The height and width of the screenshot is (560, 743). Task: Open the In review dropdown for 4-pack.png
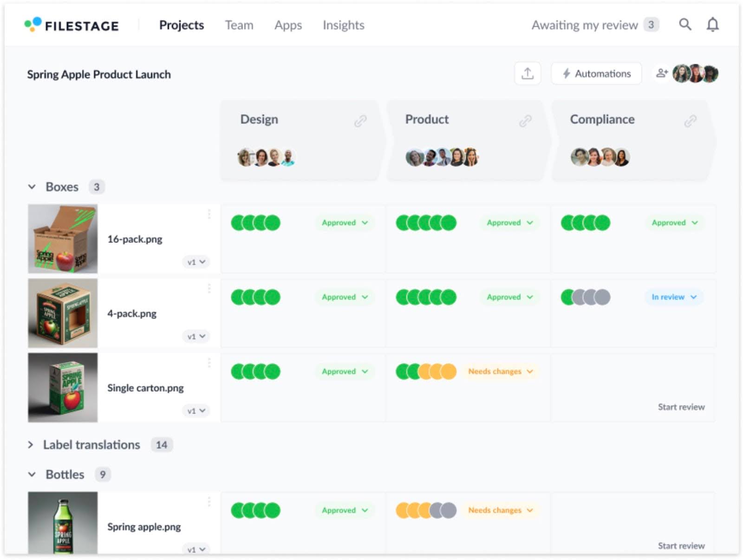point(673,297)
